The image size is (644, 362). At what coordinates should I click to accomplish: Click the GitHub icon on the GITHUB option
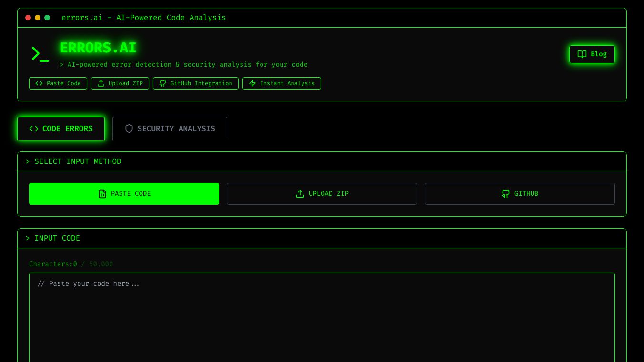point(505,194)
